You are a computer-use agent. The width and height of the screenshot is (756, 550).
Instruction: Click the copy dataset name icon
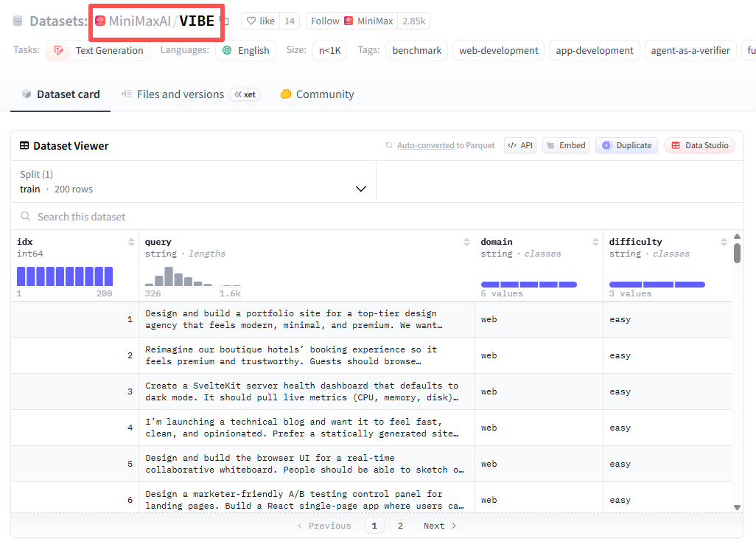pos(226,21)
